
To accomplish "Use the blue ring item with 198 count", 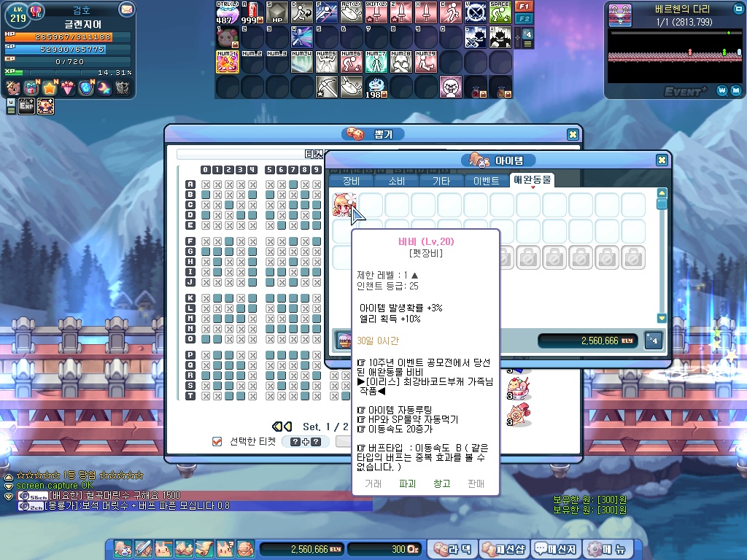I will click(376, 87).
